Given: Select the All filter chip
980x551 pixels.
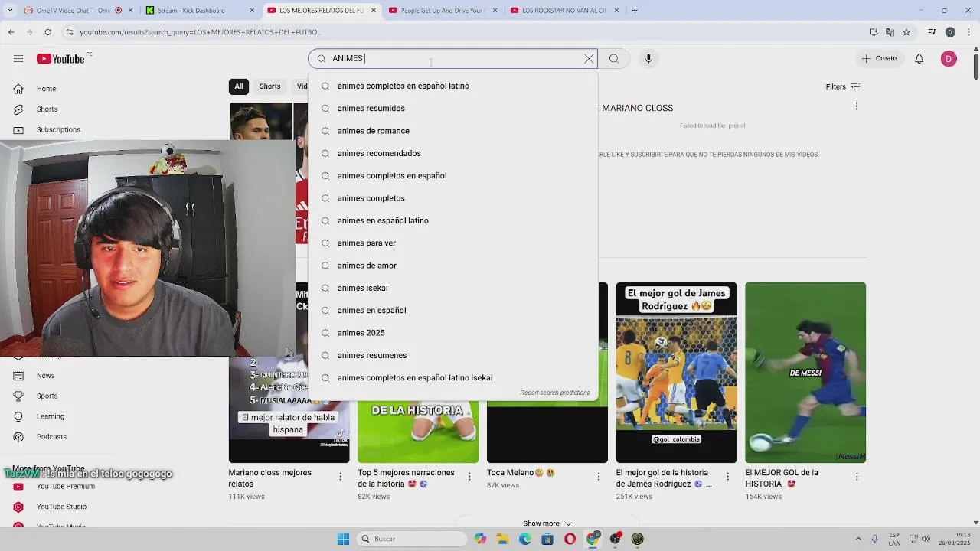Looking at the screenshot, I should click(239, 86).
